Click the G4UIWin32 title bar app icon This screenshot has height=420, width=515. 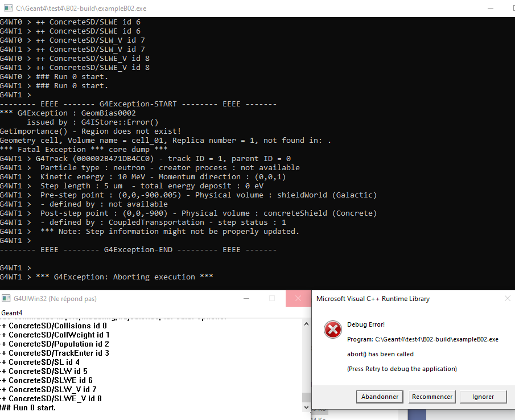coord(6,298)
